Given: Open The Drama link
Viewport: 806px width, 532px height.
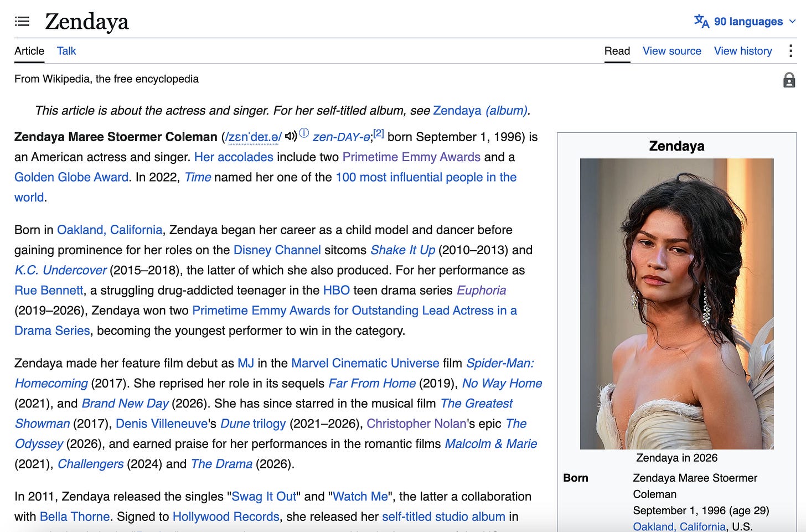Looking at the screenshot, I should pos(221,464).
